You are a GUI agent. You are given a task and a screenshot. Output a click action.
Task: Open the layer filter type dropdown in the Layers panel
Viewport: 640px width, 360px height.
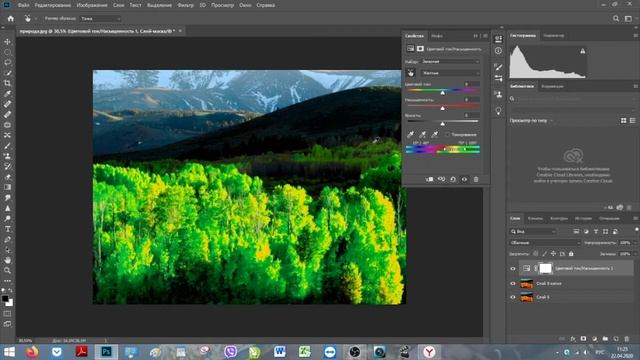point(533,231)
